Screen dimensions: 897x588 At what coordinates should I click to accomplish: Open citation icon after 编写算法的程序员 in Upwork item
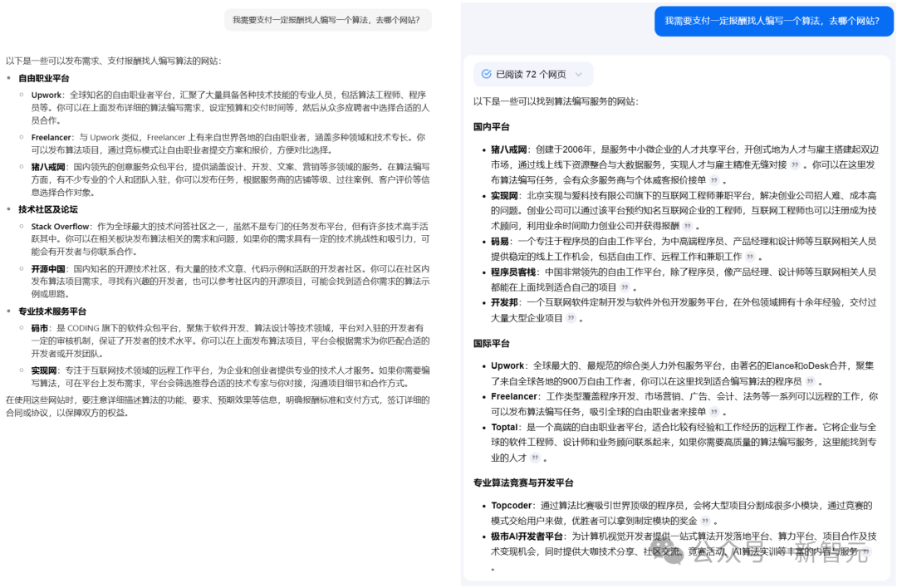[x=810, y=381]
